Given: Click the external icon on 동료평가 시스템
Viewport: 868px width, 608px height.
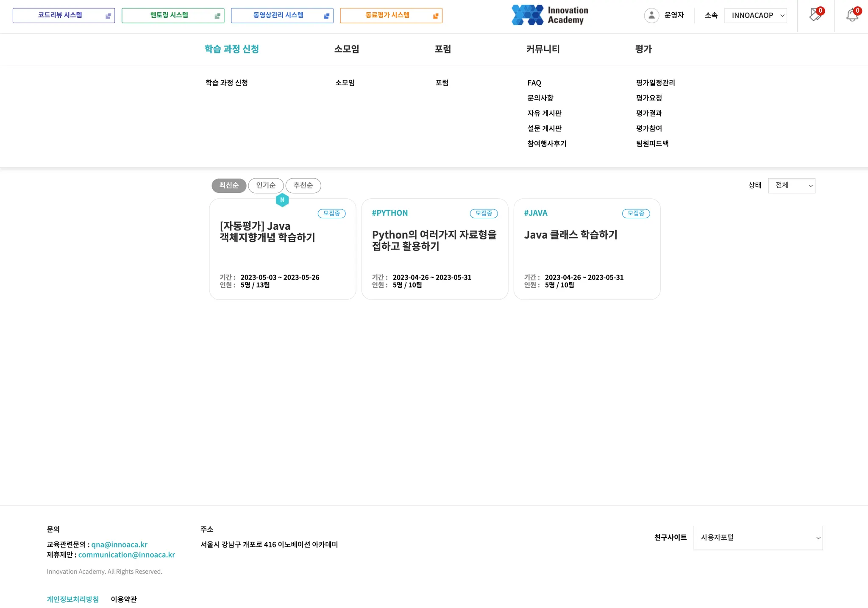Looking at the screenshot, I should 435,16.
